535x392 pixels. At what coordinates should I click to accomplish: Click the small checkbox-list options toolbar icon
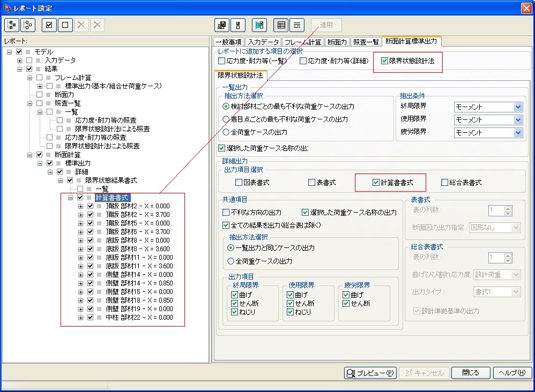point(238,25)
